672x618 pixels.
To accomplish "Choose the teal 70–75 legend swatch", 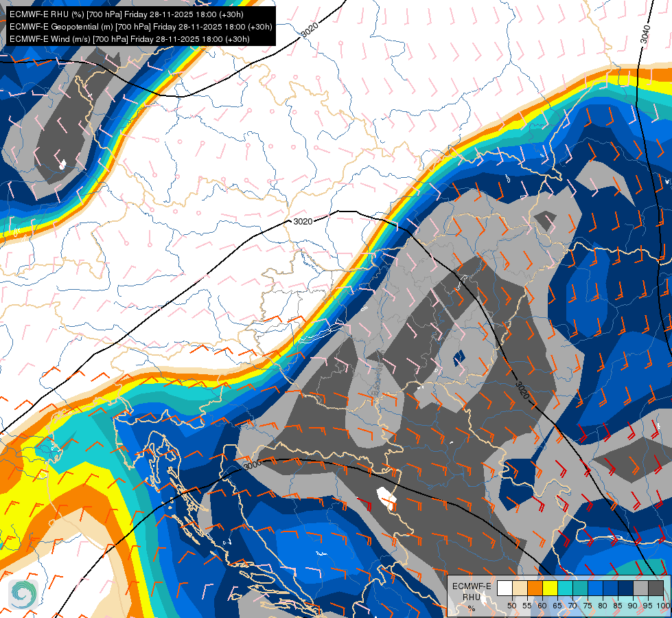I will [580, 588].
